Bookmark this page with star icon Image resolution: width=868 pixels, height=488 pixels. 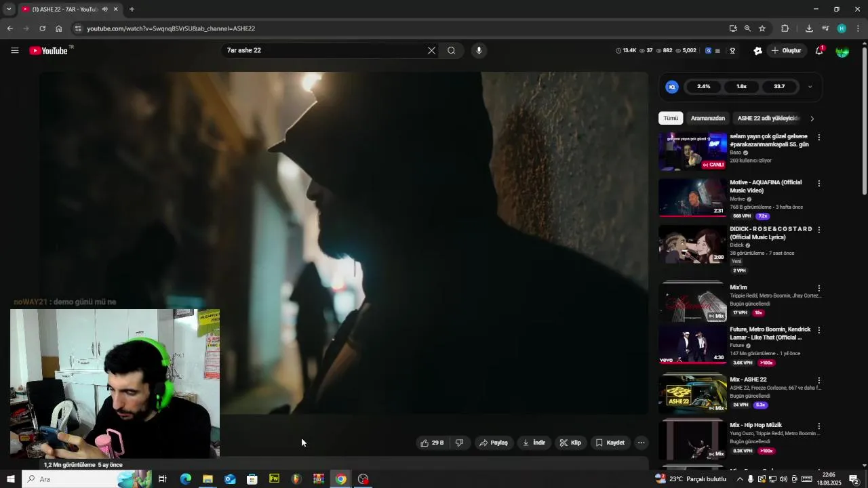pyautogui.click(x=762, y=28)
